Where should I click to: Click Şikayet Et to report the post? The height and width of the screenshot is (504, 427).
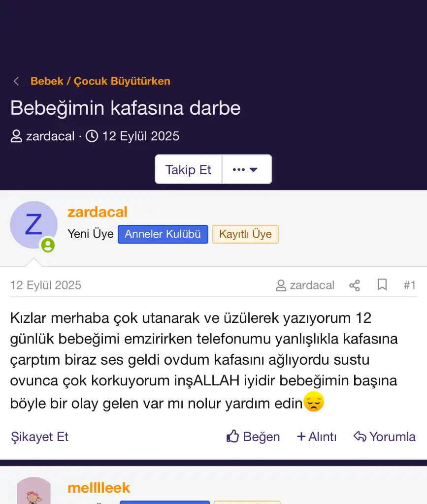coord(40,437)
